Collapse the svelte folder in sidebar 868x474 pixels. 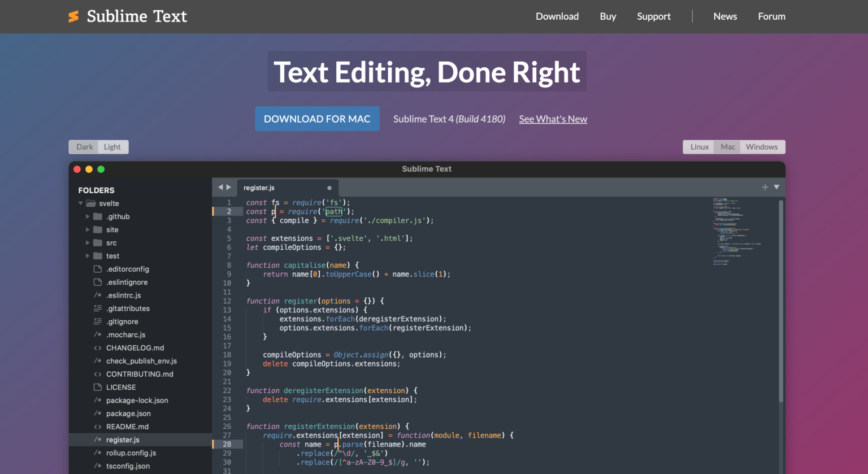click(x=81, y=203)
